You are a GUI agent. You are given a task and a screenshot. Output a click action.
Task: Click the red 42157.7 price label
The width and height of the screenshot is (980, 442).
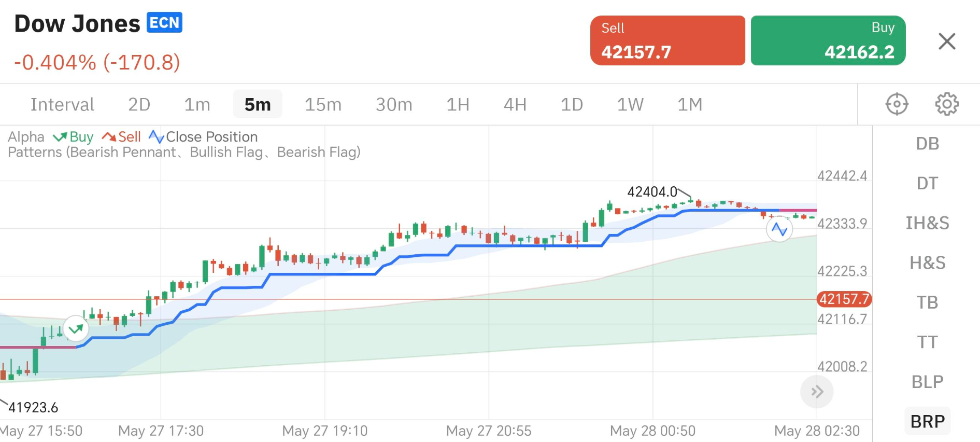[x=844, y=299]
